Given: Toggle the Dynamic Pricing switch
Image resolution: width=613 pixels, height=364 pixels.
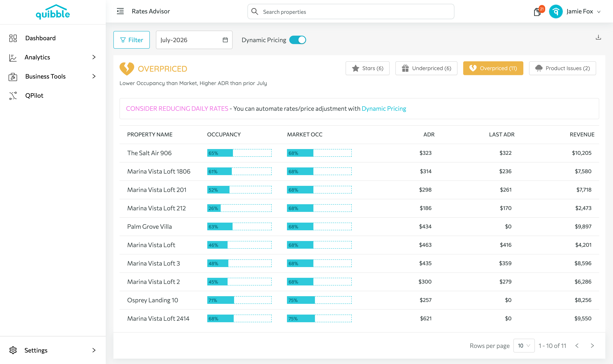Looking at the screenshot, I should 297,40.
